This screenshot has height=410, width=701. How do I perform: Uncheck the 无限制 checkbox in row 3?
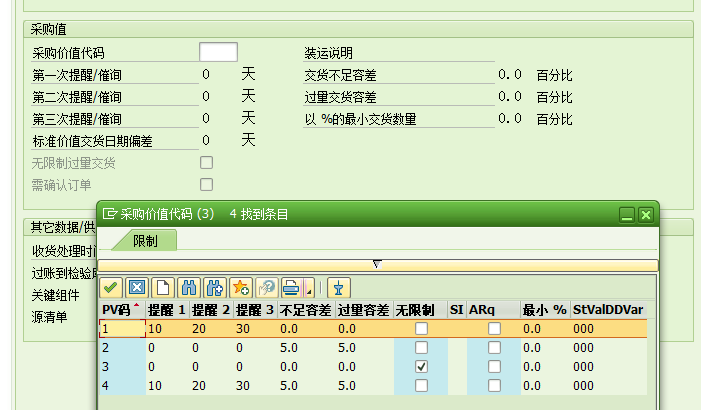point(421,366)
